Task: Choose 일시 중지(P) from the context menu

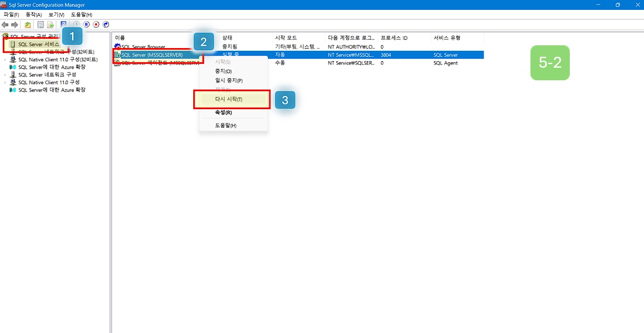Action: click(229, 80)
